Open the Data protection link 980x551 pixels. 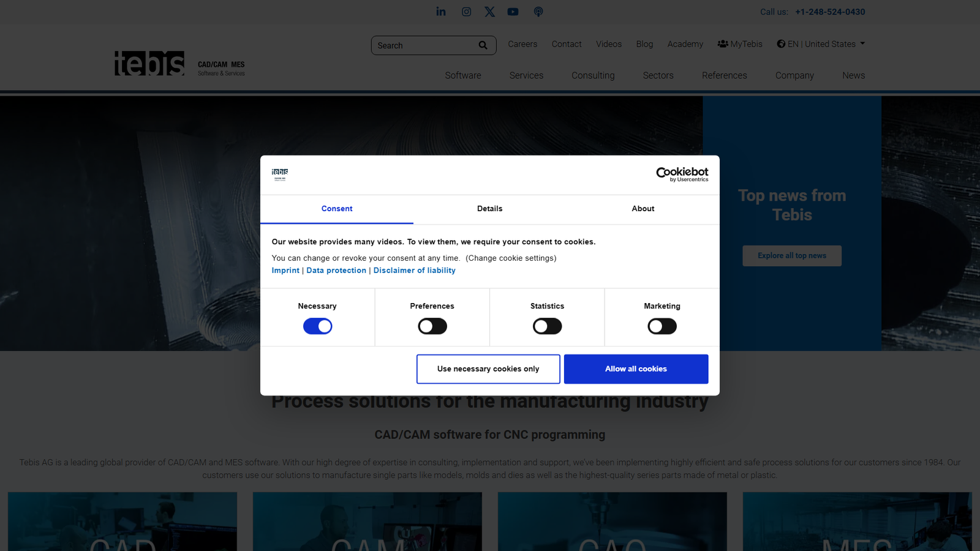pos(336,271)
